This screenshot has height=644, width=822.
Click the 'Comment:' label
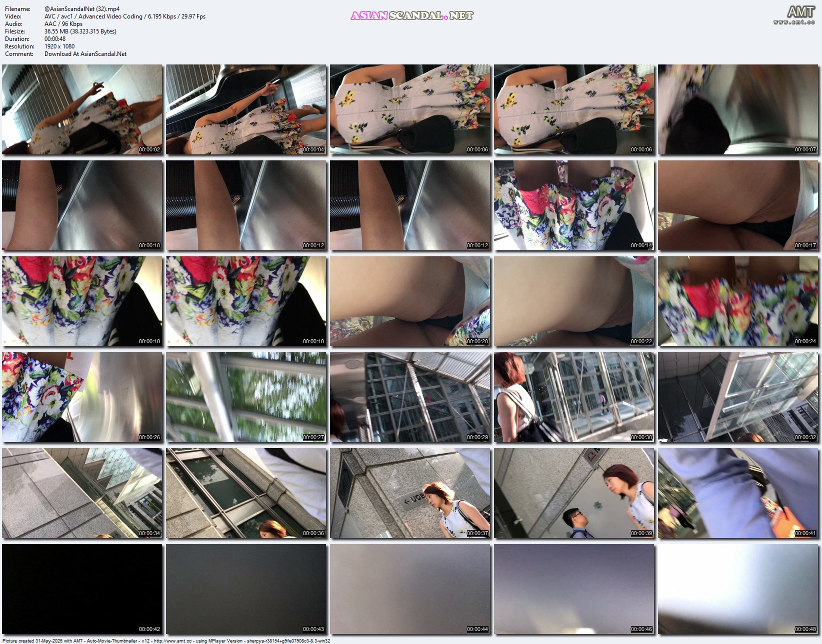[19, 54]
